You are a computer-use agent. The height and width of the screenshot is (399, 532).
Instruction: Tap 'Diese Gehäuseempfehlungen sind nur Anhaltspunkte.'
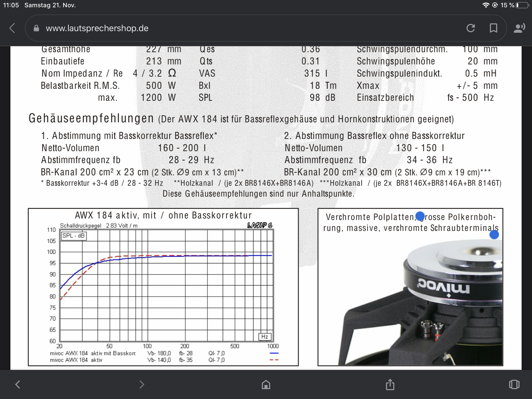(x=258, y=194)
